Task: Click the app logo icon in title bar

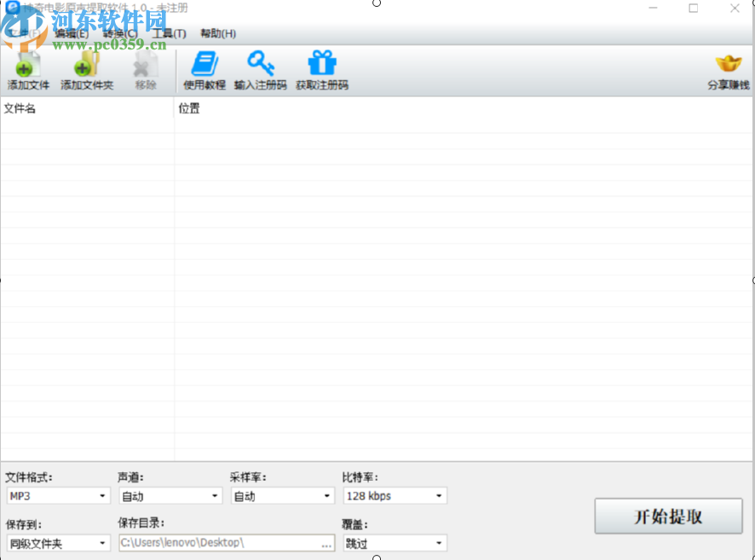Action: point(9,8)
